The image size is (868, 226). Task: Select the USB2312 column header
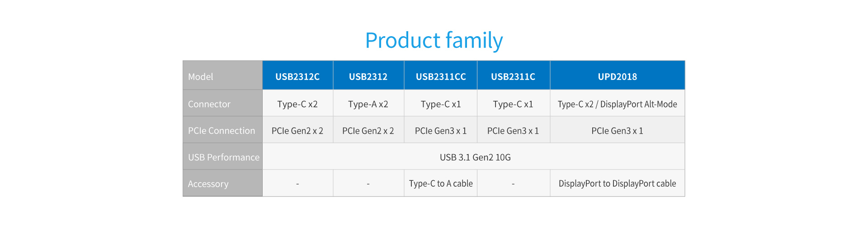point(368,75)
